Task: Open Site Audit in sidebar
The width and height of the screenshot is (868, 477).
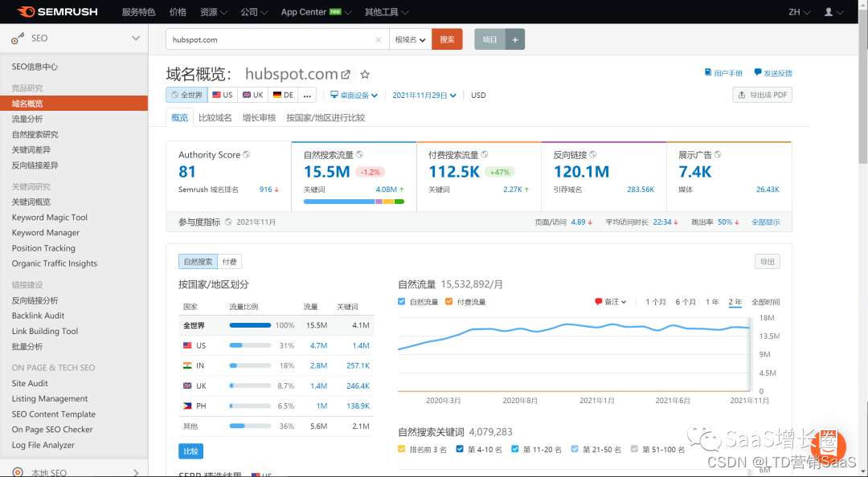Action: [30, 383]
